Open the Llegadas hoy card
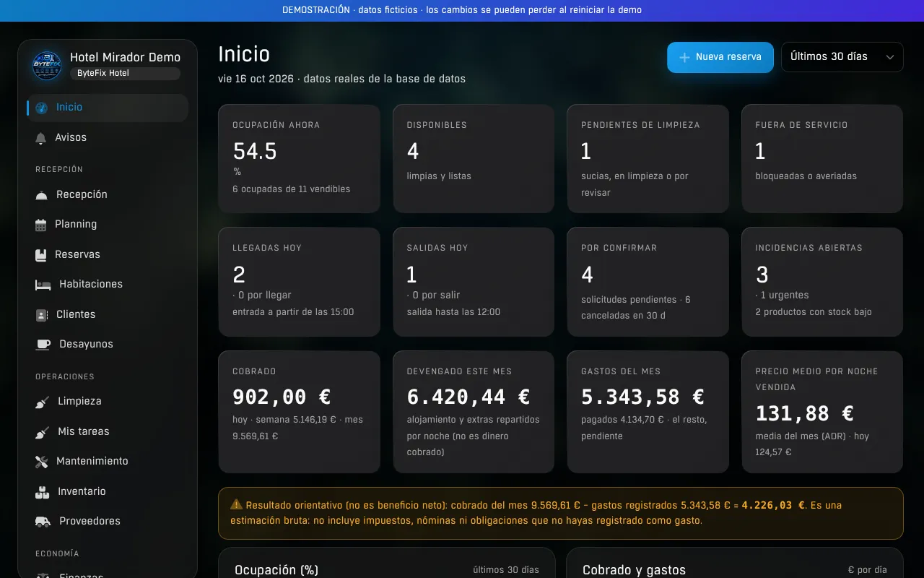 [299, 282]
